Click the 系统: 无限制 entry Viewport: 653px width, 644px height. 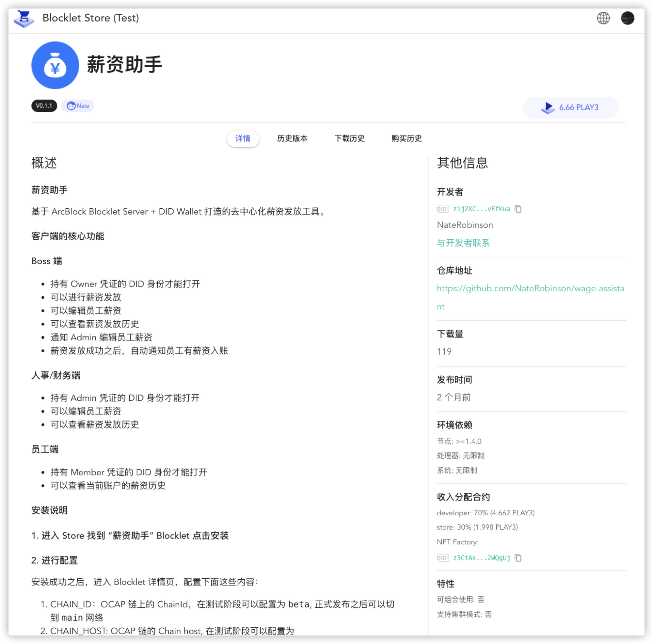tap(457, 470)
